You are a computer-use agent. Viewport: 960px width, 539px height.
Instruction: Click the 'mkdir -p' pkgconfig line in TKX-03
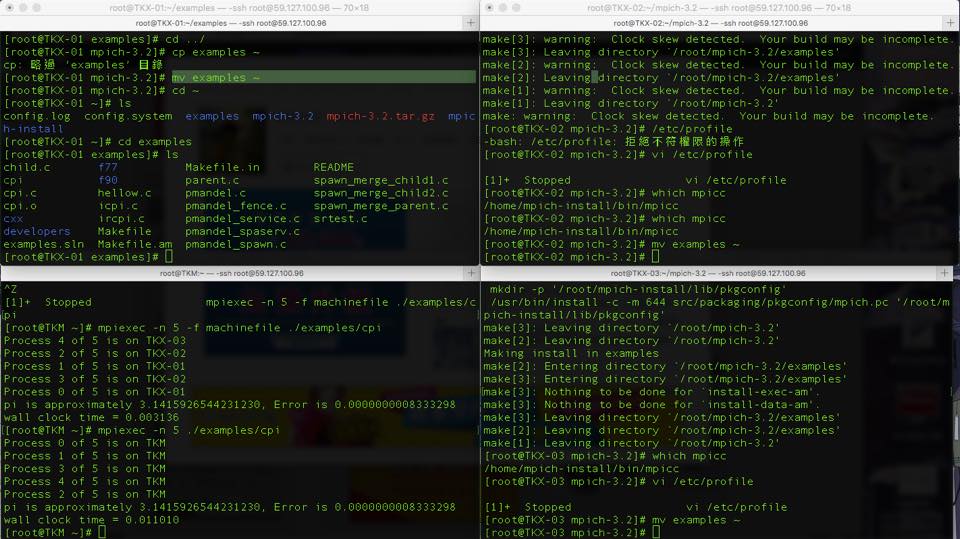click(636, 290)
